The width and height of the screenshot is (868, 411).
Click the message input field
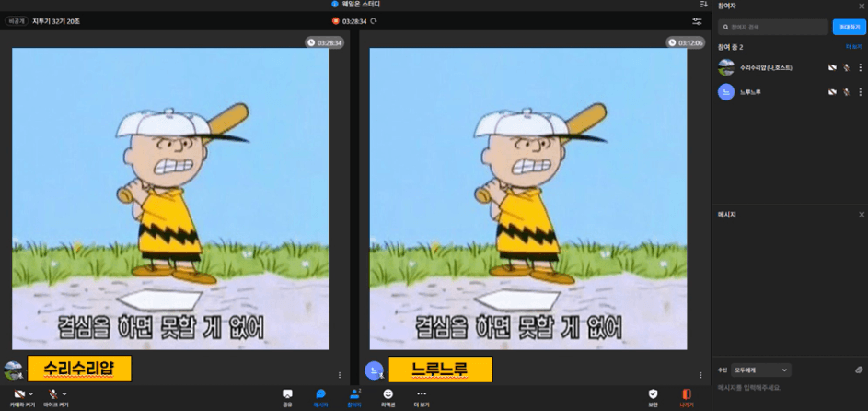[x=790, y=388]
